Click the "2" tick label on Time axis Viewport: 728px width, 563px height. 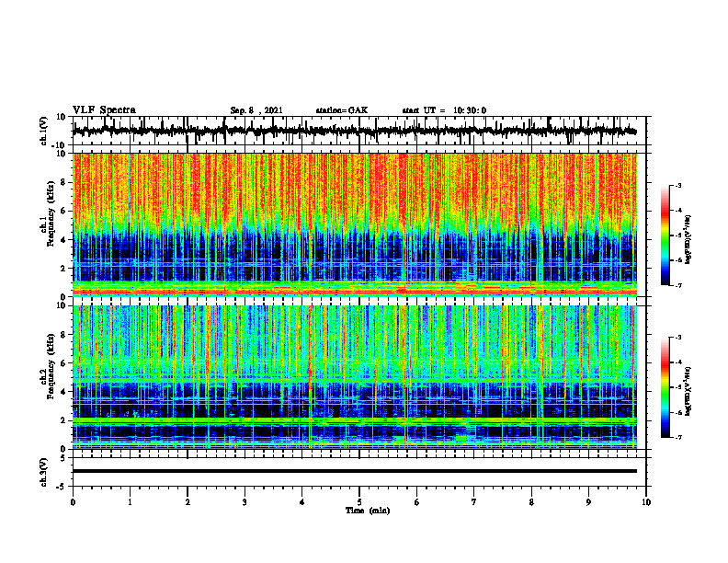[188, 502]
